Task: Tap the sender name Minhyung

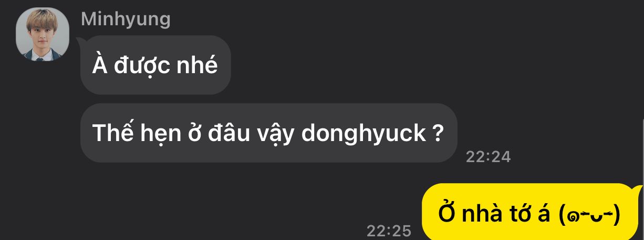Action: tap(126, 19)
